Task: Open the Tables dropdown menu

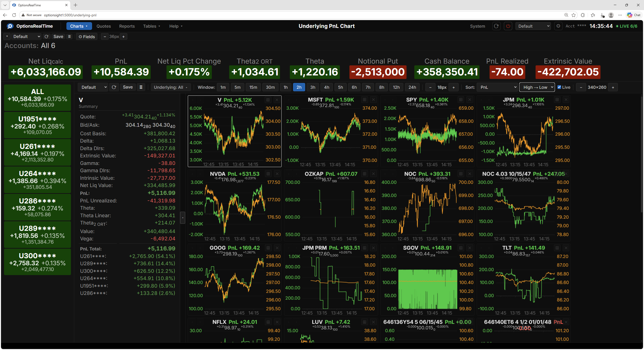Action: point(151,26)
